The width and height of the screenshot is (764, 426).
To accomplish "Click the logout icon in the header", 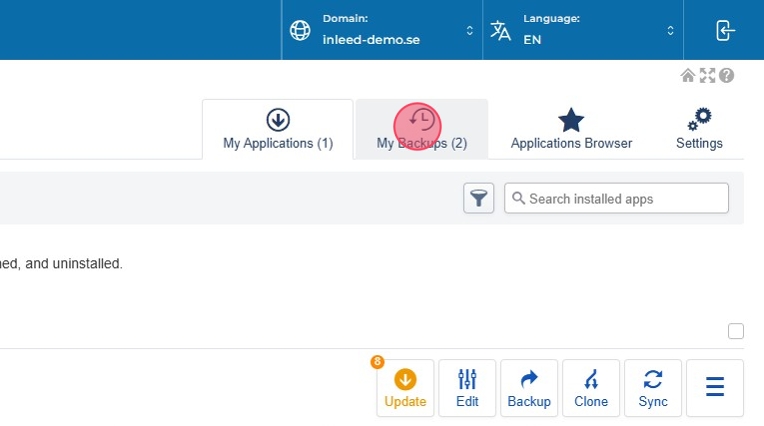I will point(725,30).
